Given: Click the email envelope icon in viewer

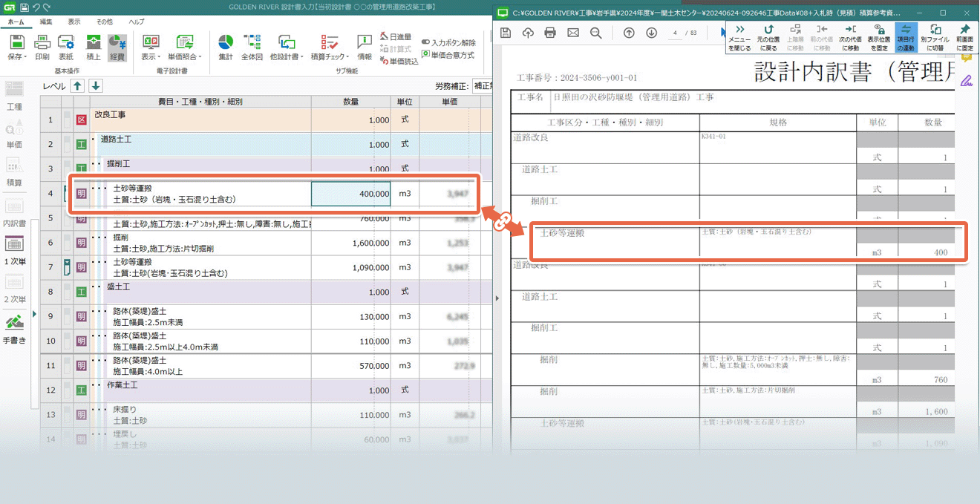Looking at the screenshot, I should click(573, 33).
